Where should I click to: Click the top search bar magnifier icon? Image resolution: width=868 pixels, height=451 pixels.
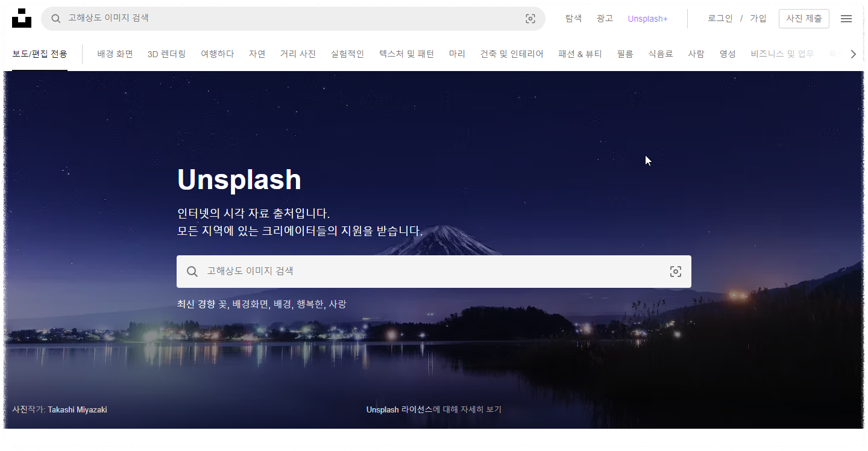(x=55, y=19)
